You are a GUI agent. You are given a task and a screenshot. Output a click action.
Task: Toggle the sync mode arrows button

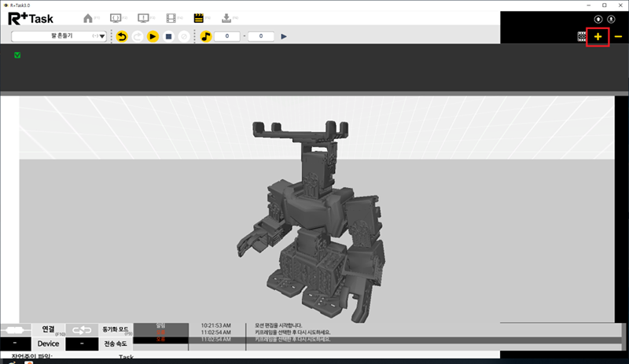click(x=82, y=330)
